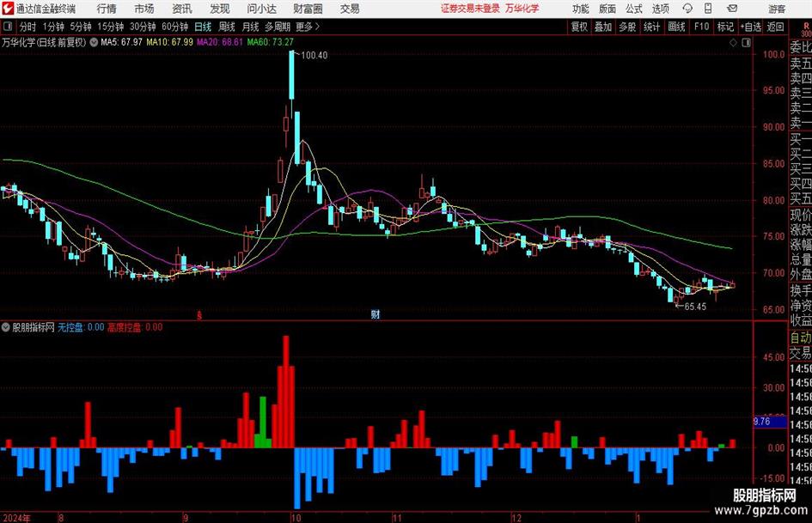Open the 版面 menu
Screen dimensions: 812x523
607,9
